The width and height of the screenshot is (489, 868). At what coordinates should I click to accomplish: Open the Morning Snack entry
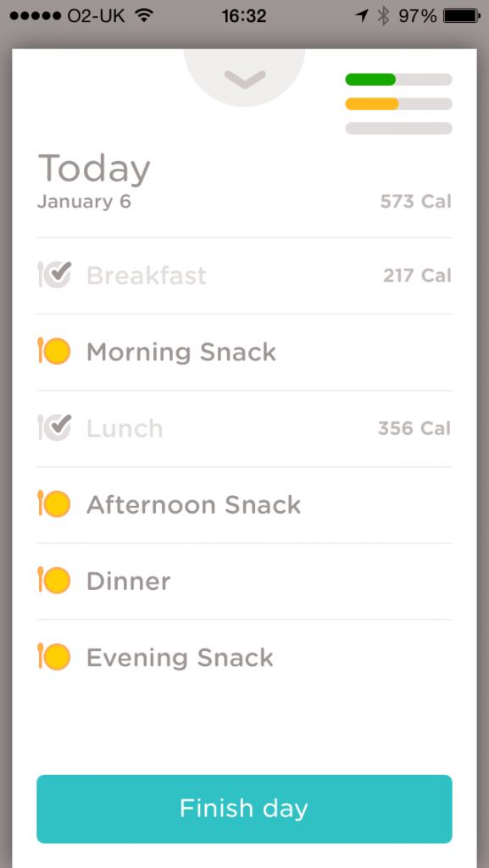(244, 352)
